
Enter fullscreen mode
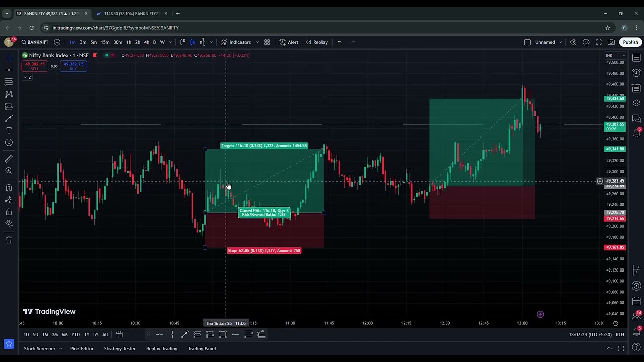point(599,42)
